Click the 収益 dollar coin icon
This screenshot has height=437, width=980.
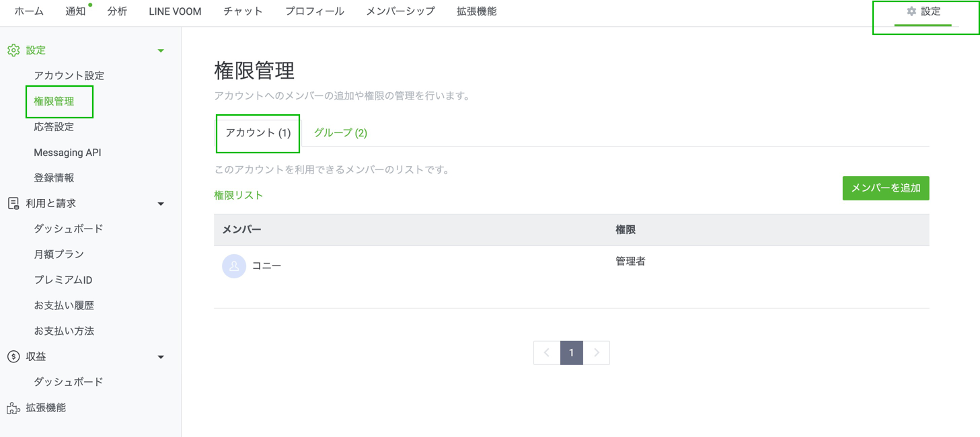(x=13, y=357)
